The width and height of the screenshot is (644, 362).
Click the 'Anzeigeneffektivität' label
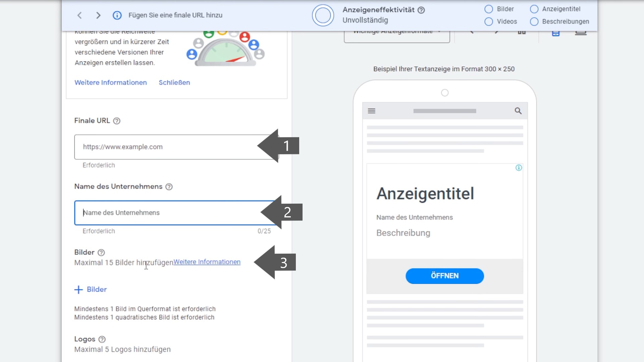[x=379, y=10]
